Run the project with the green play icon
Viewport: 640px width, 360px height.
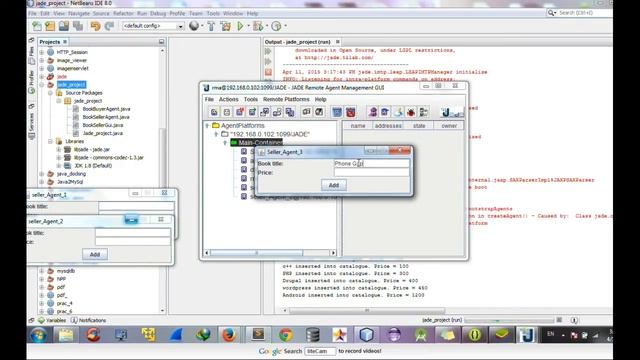[x=240, y=26]
